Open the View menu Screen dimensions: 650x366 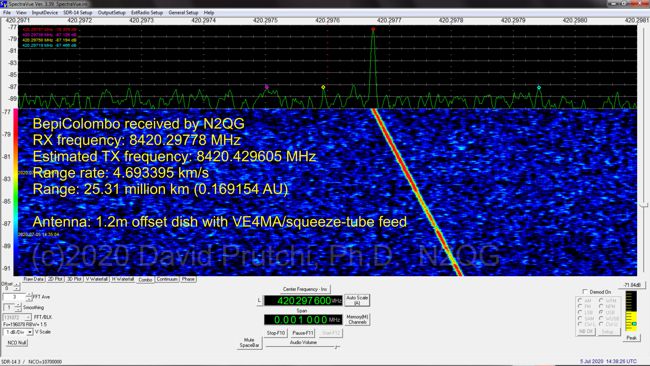[21, 13]
